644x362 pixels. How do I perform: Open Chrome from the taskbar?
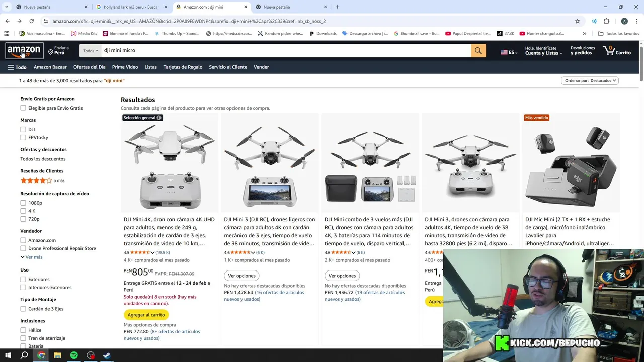[41, 355]
